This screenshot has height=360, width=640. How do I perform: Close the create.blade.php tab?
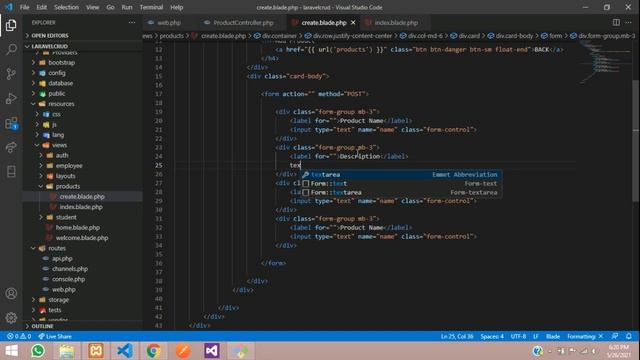(x=353, y=22)
